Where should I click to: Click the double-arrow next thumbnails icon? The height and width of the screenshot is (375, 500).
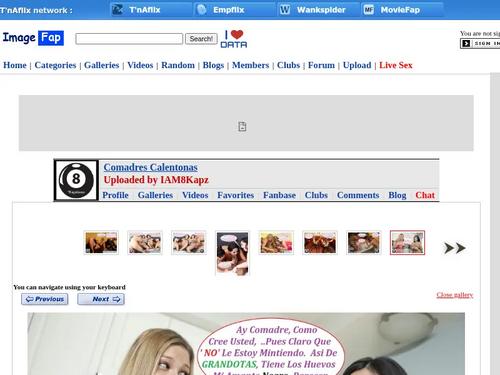(455, 248)
